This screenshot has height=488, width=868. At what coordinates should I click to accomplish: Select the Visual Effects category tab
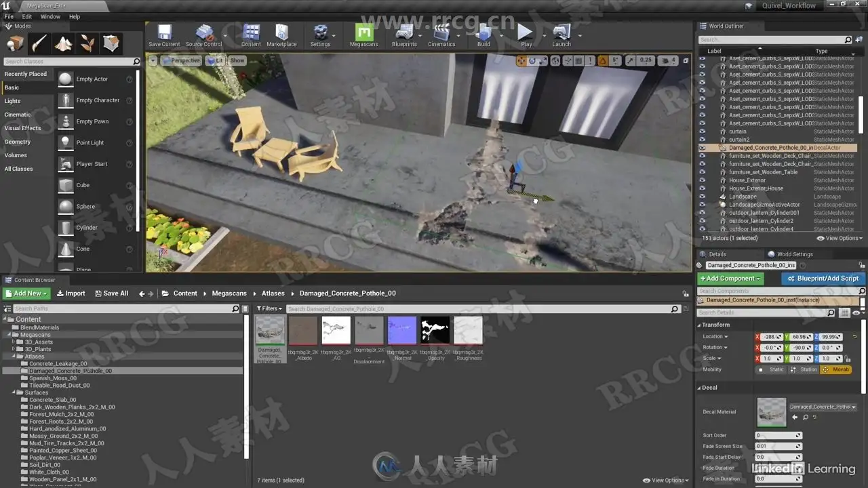[x=27, y=128]
